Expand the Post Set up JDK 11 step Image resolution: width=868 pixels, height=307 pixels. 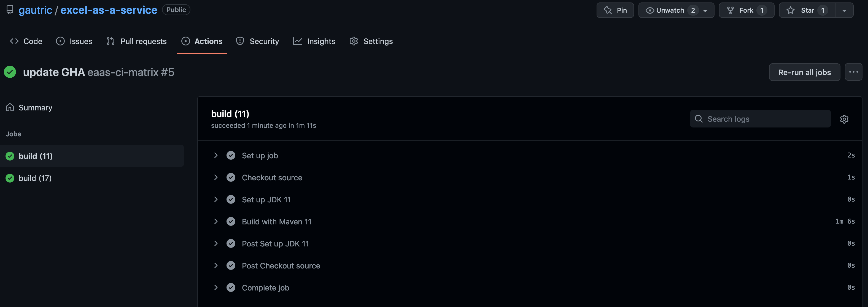[x=216, y=243]
